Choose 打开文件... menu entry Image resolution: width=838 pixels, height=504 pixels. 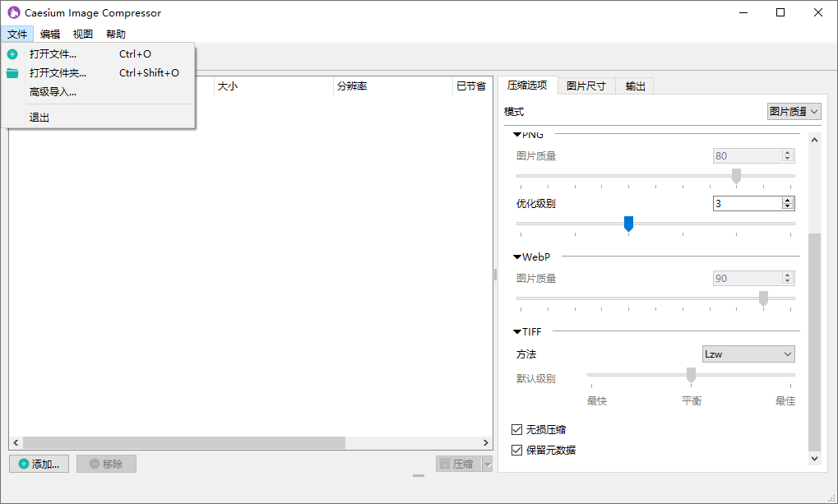point(99,54)
